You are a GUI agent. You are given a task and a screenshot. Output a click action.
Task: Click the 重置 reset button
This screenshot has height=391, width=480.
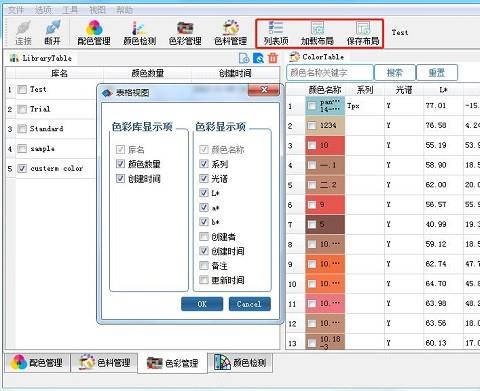(x=437, y=73)
